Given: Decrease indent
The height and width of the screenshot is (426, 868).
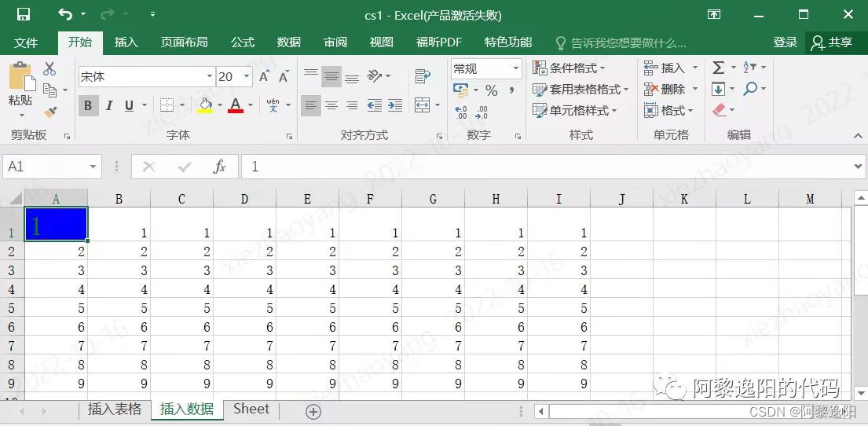Looking at the screenshot, I should (x=375, y=105).
